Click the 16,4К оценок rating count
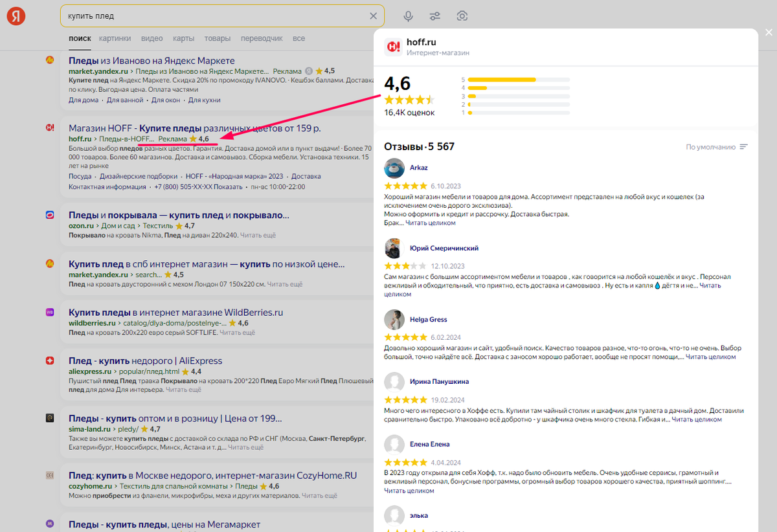This screenshot has width=777, height=532. pos(409,113)
